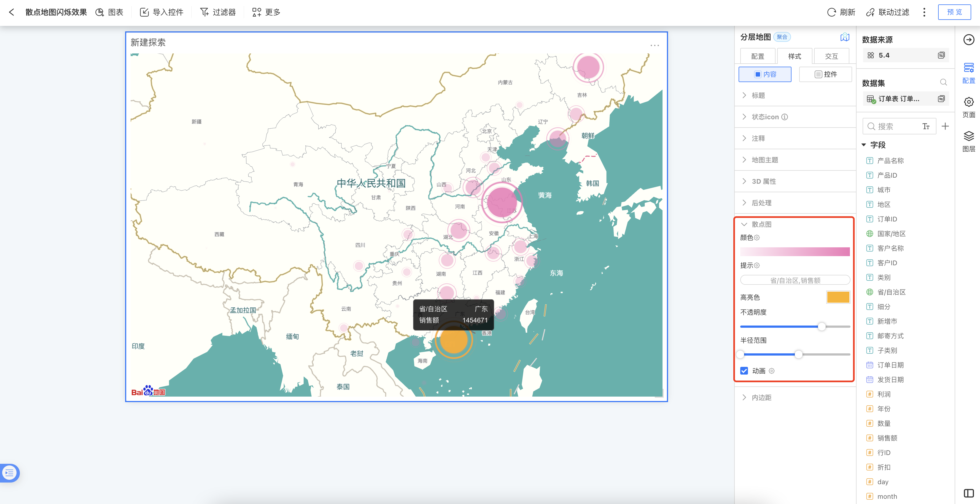Screen dimensions: 980x504
Task: Click the dataset search magnifier icon
Action: 943,82
